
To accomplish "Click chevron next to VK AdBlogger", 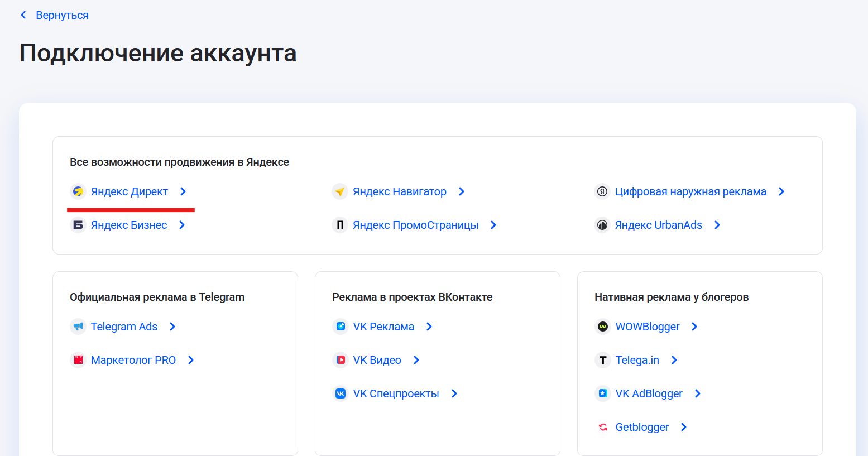I will 698,393.
